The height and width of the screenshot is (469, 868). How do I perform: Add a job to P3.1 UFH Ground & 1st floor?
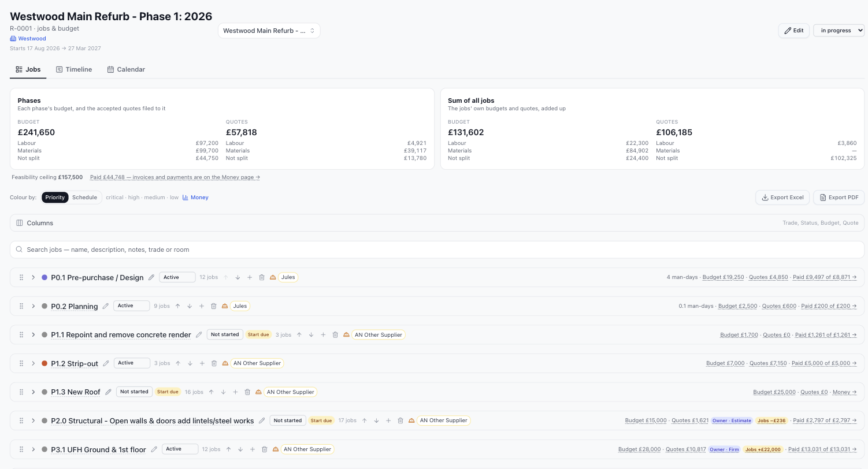tap(253, 449)
